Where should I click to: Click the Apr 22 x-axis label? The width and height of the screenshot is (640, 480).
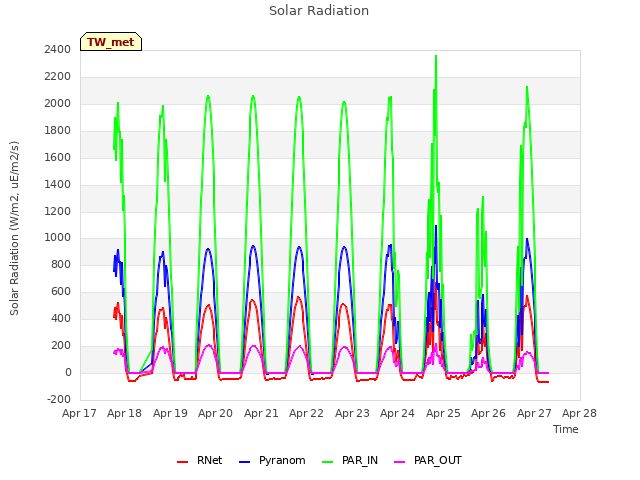click(307, 413)
